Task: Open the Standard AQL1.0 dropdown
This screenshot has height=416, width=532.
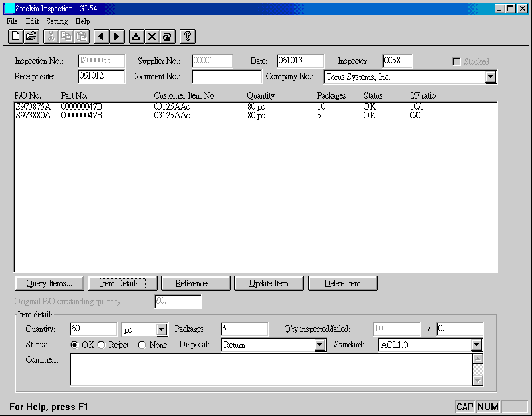Action: point(476,345)
